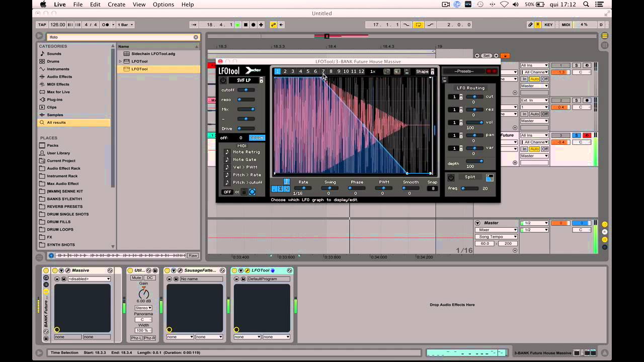
Task: Toggle the follow playback button
Action: click(194, 25)
